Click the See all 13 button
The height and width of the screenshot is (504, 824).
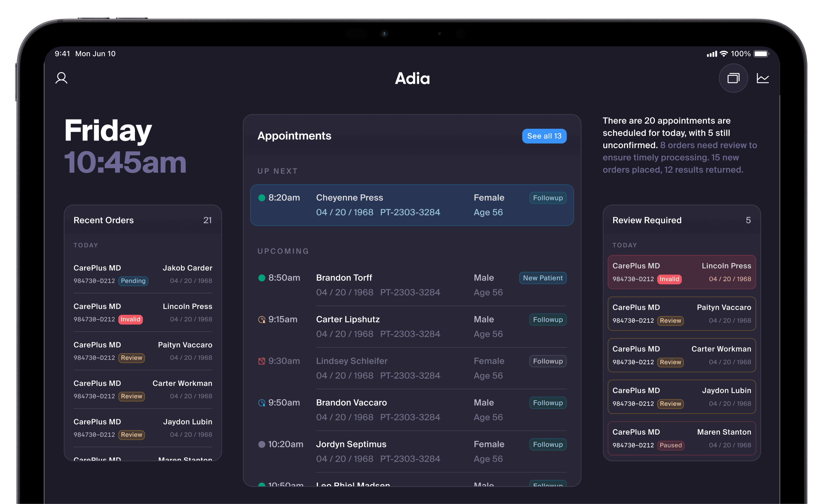[x=544, y=136]
